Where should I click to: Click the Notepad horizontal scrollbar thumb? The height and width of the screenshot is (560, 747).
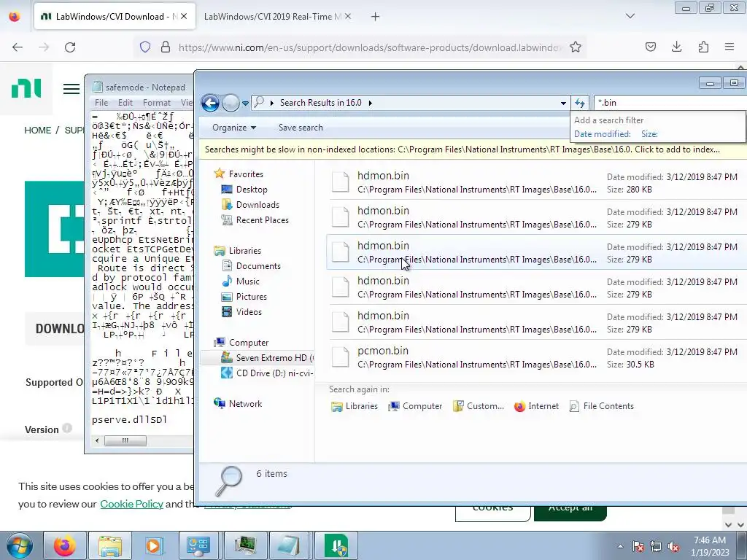[x=125, y=441]
